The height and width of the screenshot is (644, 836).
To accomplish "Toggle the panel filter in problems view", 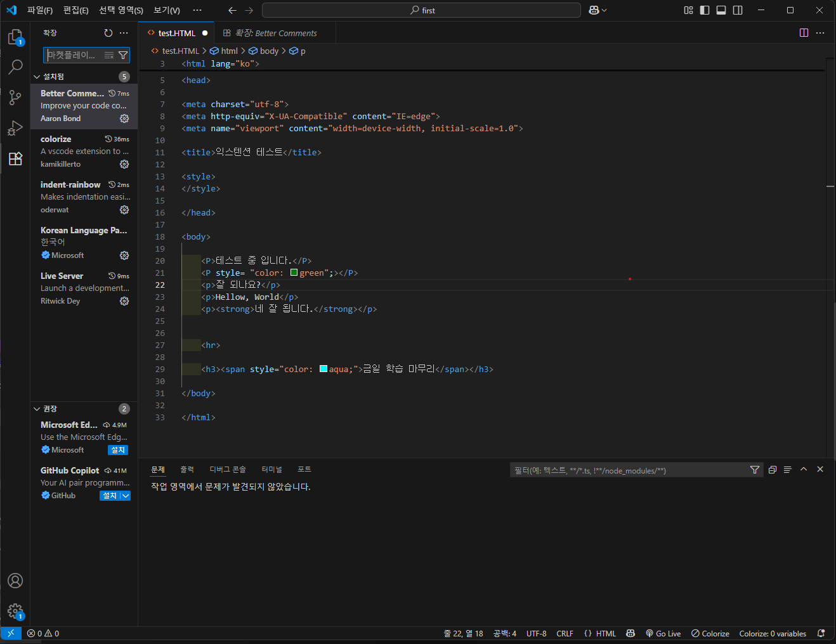I will tap(755, 470).
